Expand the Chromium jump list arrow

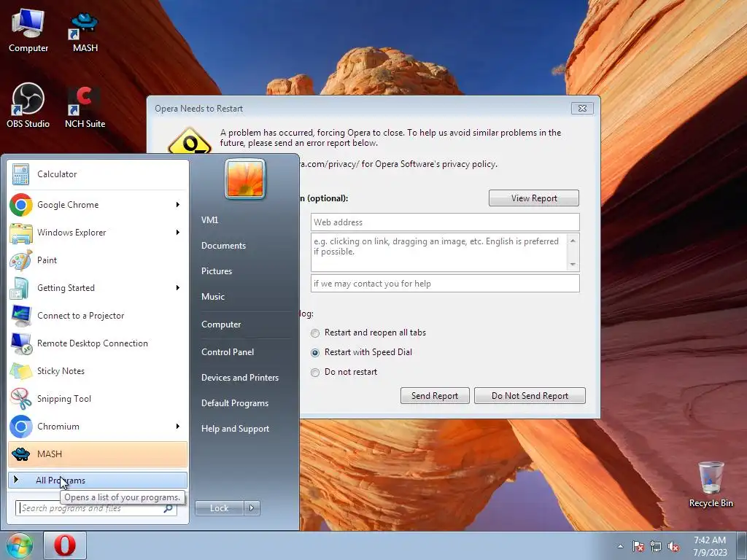click(x=178, y=426)
